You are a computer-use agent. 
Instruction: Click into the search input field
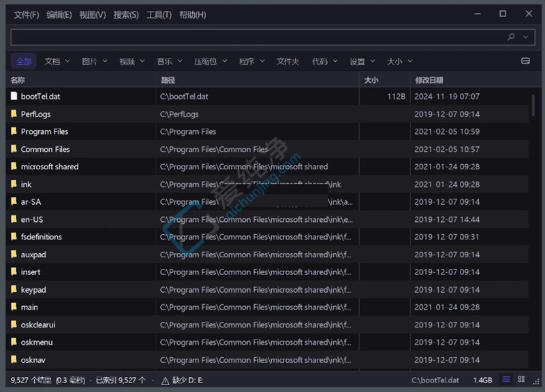[258, 37]
